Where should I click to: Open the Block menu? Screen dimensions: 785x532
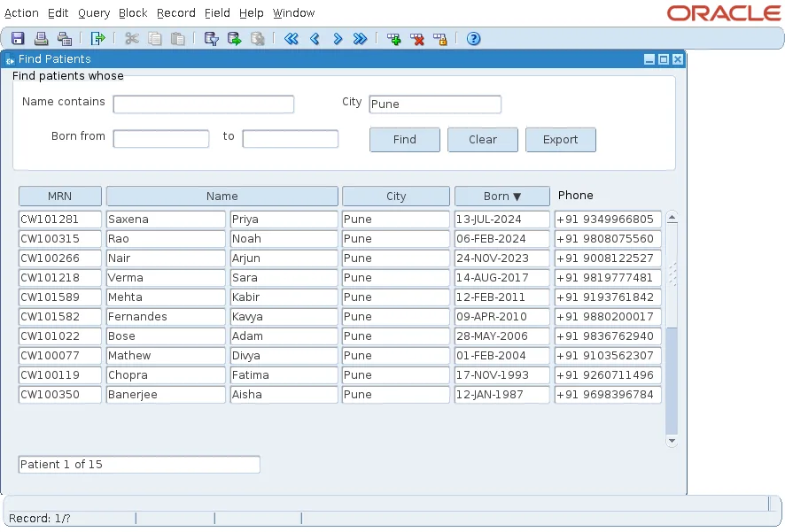point(133,13)
